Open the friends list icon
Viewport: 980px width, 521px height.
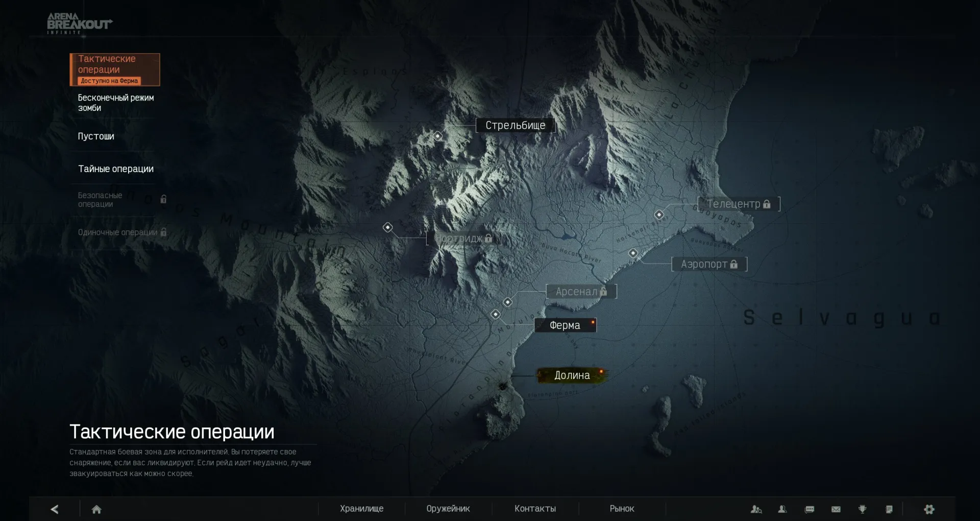click(782, 509)
